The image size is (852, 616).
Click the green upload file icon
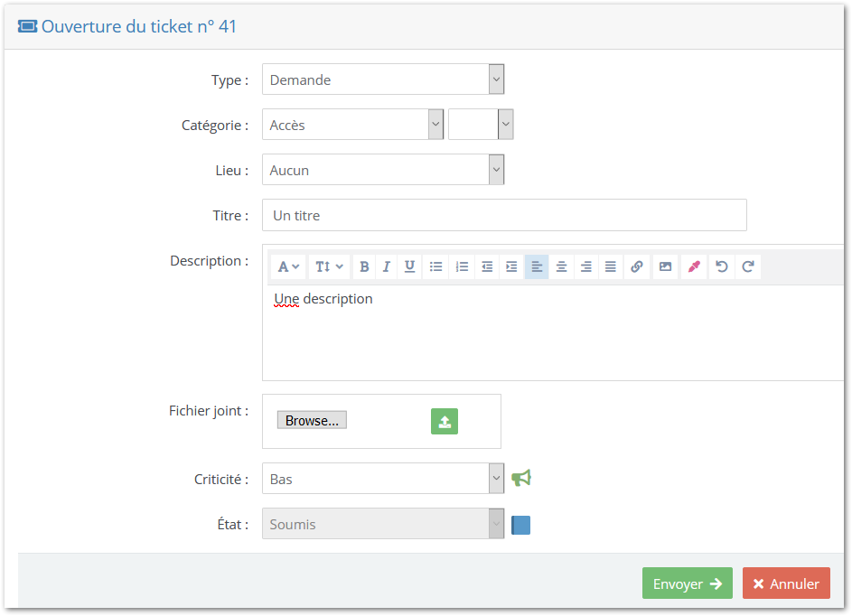click(x=445, y=422)
